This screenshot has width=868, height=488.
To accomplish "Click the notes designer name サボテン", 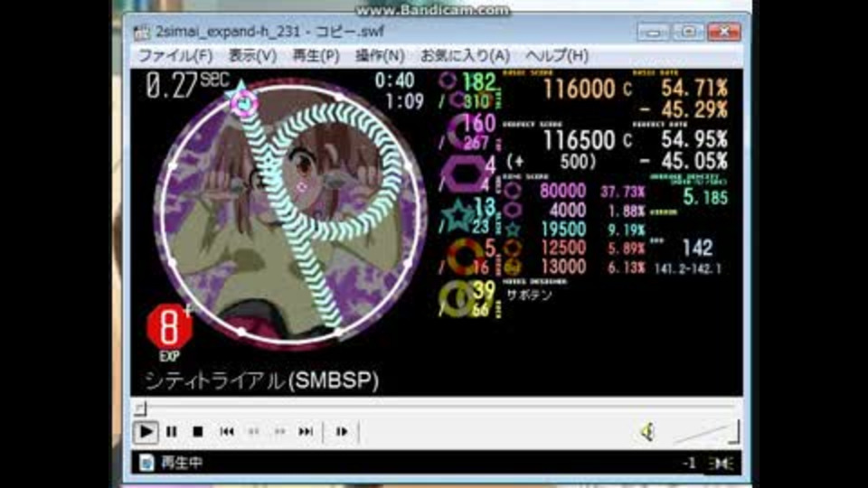I will pyautogui.click(x=530, y=295).
